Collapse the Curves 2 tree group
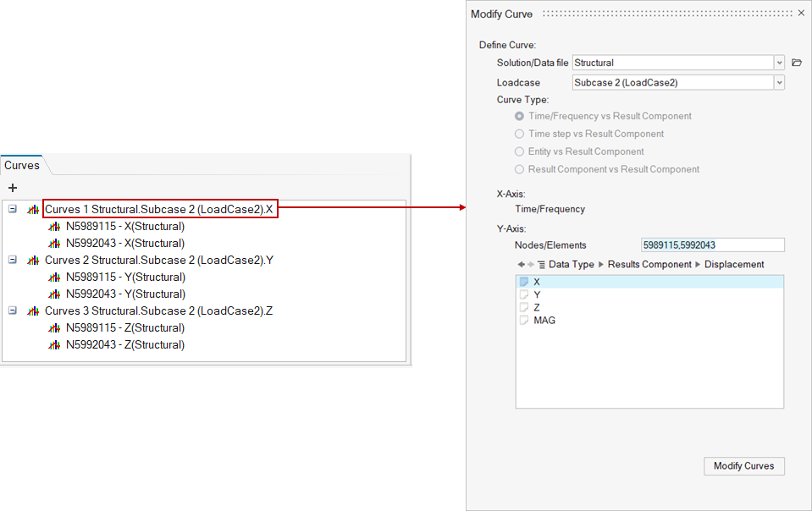Viewport: 812px width, 511px height. point(13,260)
